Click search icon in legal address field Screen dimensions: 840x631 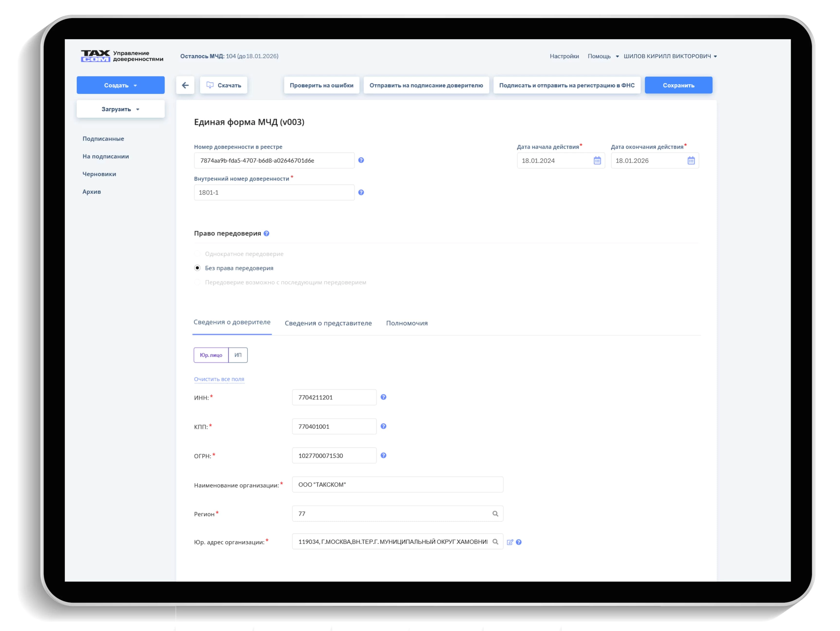(495, 541)
